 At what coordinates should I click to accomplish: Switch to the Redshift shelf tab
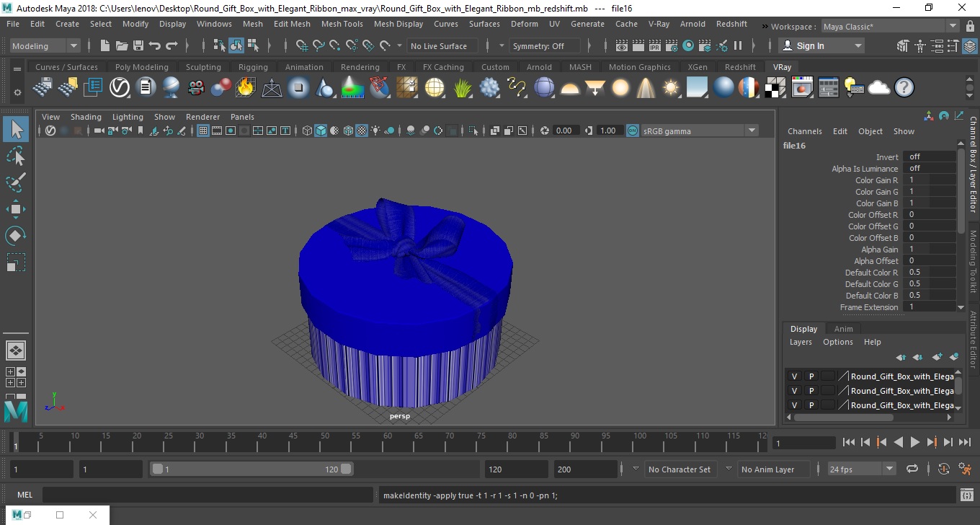[740, 67]
